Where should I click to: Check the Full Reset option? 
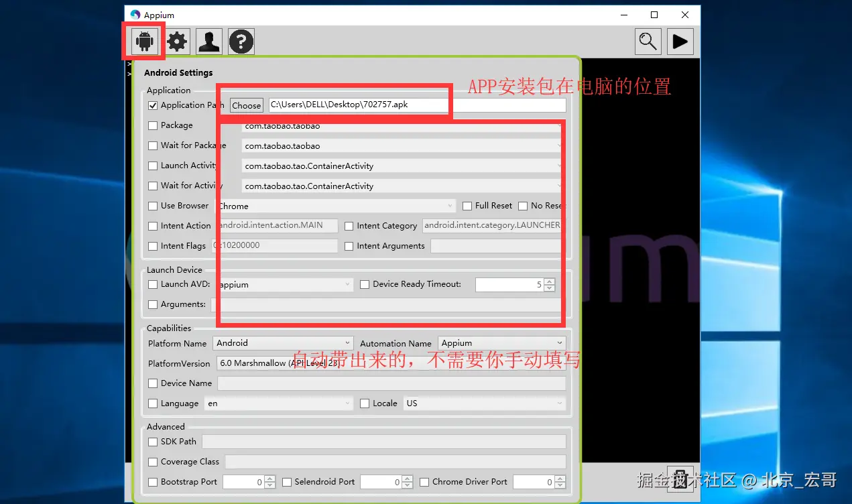(467, 206)
